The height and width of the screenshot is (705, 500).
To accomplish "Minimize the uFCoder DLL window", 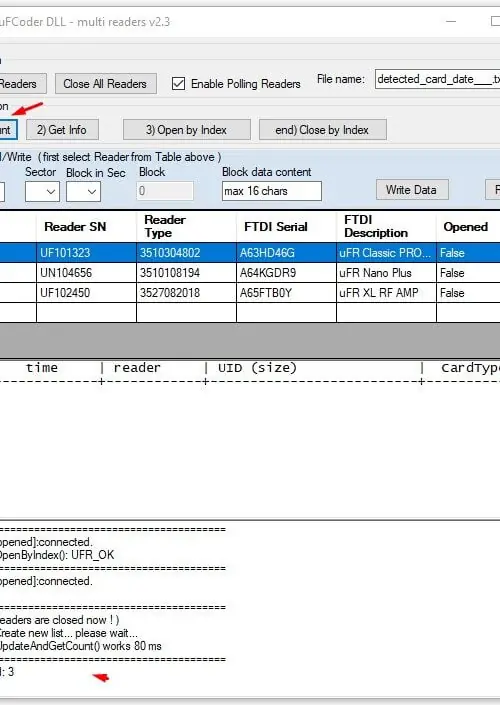I will click(x=451, y=21).
